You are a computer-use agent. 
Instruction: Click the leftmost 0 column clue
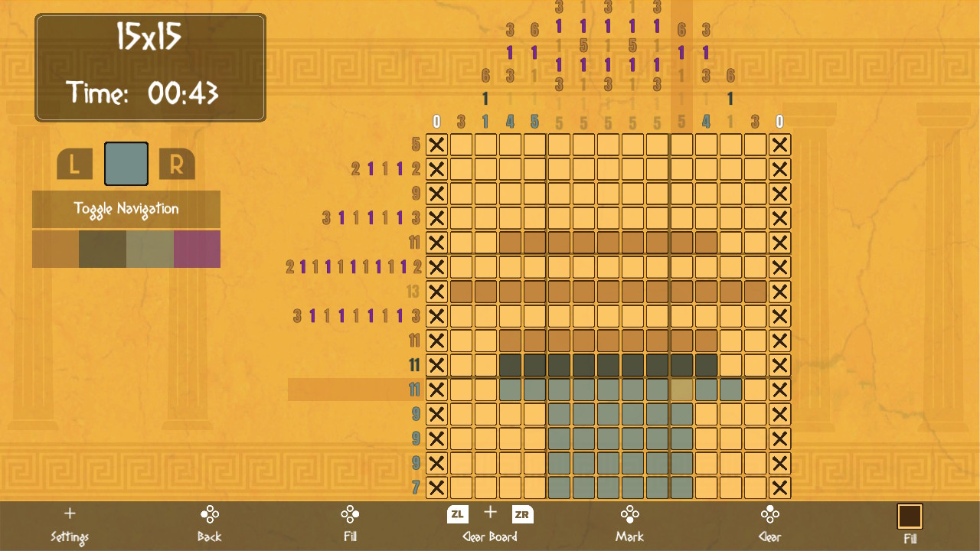point(436,120)
